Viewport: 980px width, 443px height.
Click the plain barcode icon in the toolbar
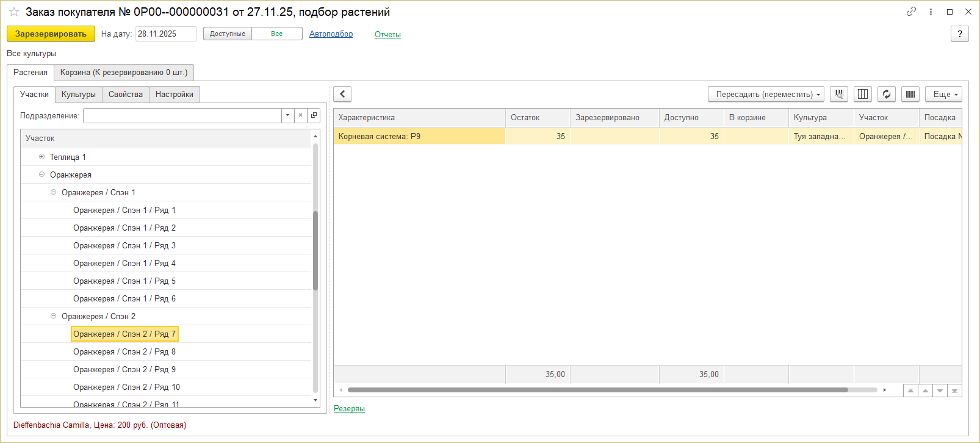pyautogui.click(x=910, y=94)
